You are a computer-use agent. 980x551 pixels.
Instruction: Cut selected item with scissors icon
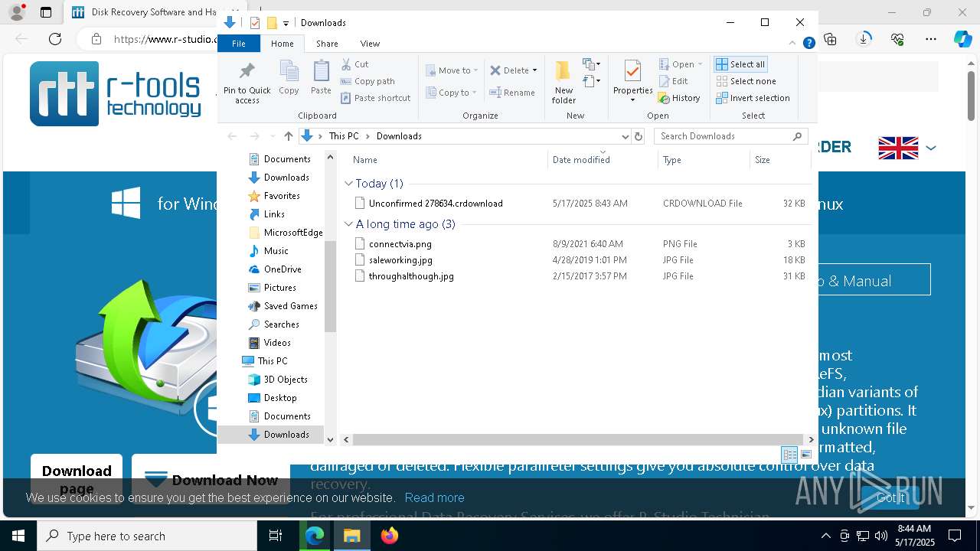[x=354, y=64]
